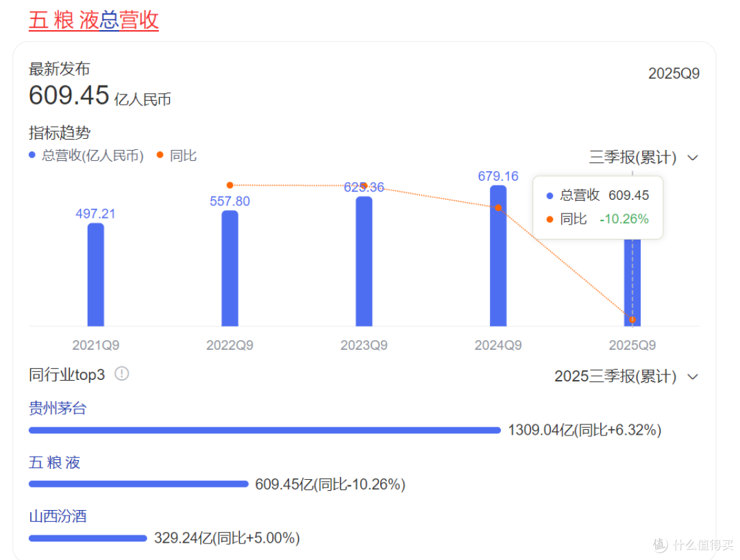Open the 五粮液总营收 title link
Screen dimensions: 740x560
coord(93,21)
